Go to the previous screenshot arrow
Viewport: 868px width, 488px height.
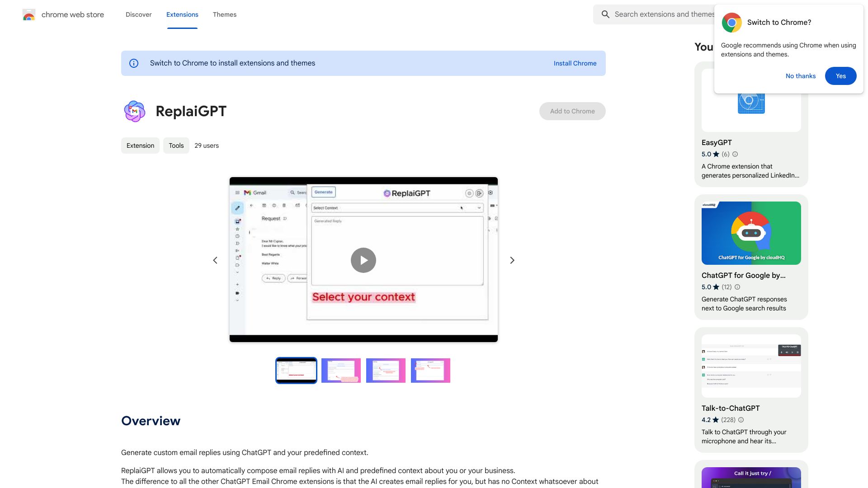215,260
